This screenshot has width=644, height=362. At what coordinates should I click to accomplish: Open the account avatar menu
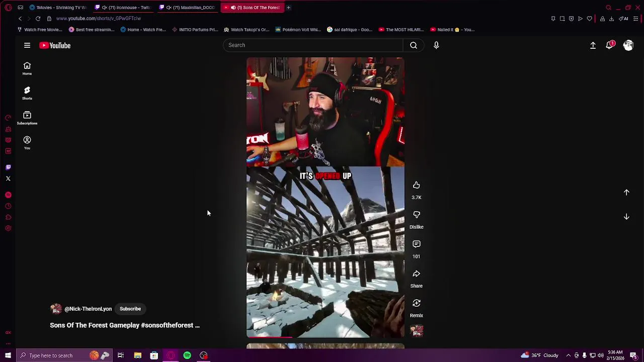[628, 45]
